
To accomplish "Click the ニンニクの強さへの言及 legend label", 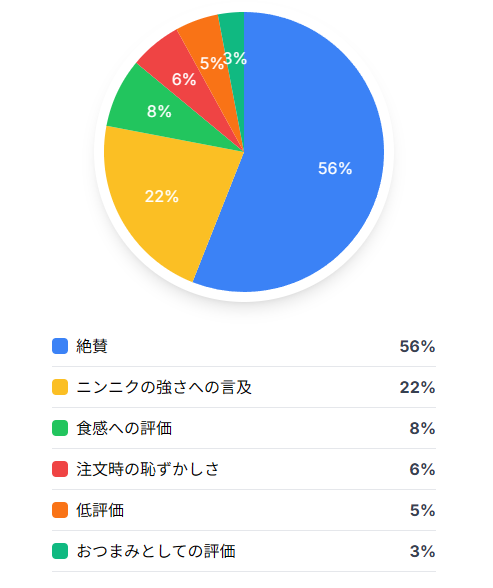I will pos(164,387).
